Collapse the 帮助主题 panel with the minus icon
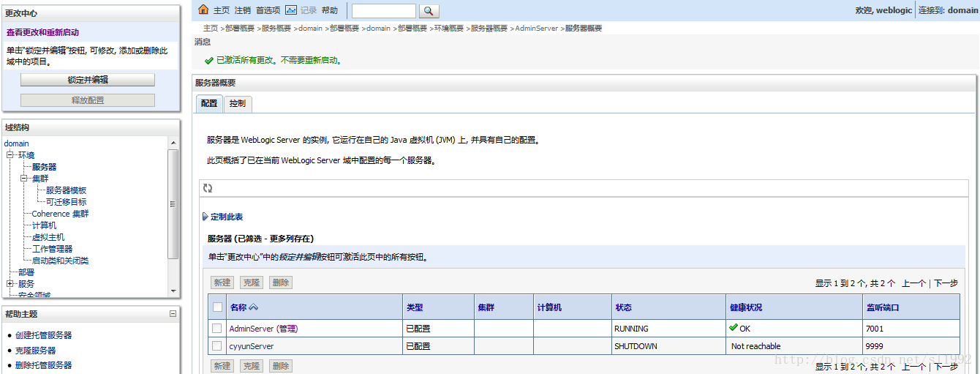This screenshot has height=374, width=980. coord(173,313)
